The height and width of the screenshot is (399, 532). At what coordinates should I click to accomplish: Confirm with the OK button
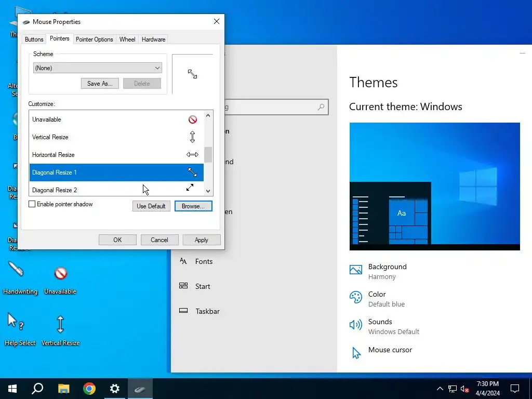pyautogui.click(x=117, y=240)
